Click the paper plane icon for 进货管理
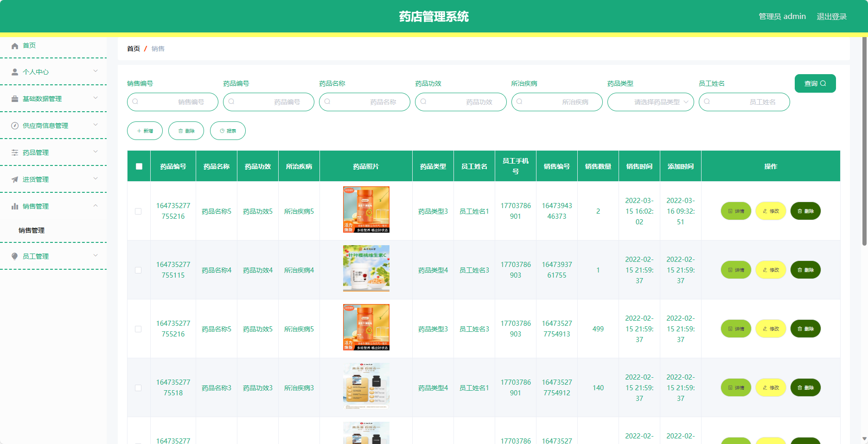 (15, 179)
